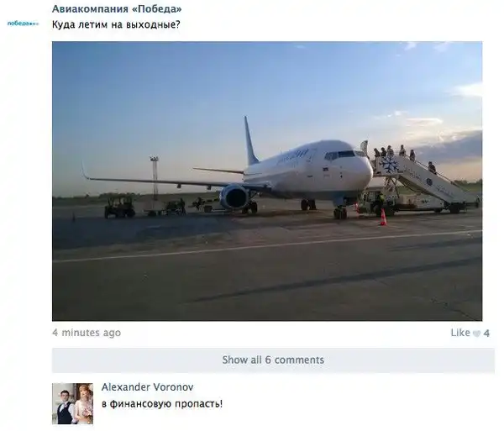Click the 4 minutes ago timestamp

point(87,333)
